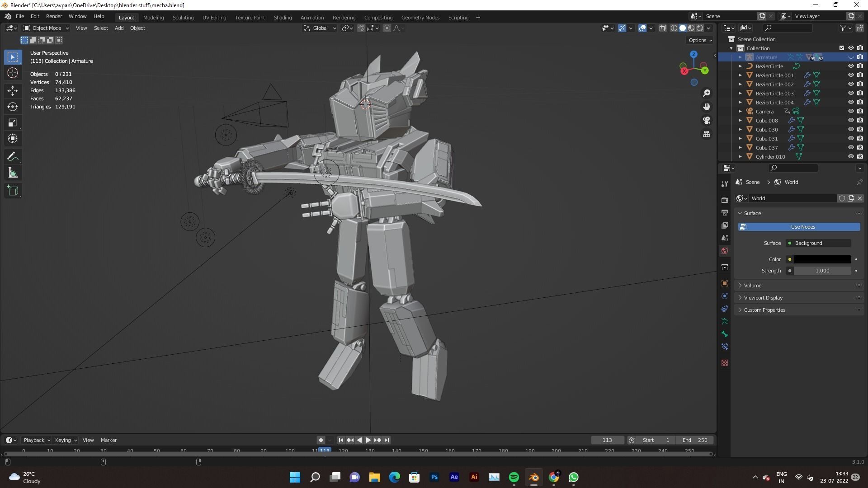Screen dimensions: 868x488
Task: Open the World properties tab icon
Action: 724,251
